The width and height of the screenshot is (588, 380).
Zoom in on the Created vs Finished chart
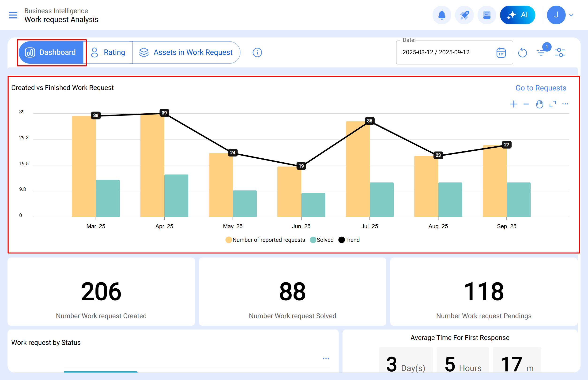tap(514, 104)
